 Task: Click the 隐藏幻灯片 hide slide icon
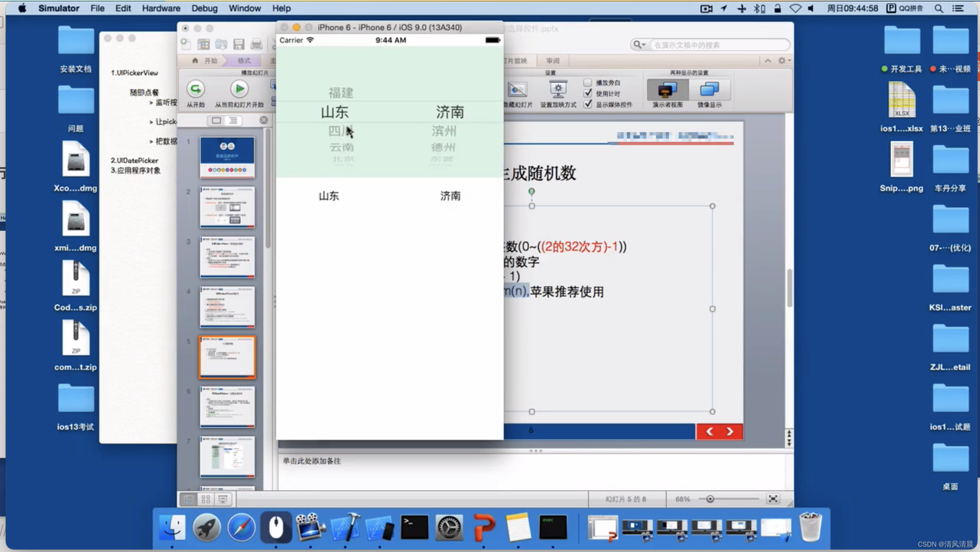[x=517, y=90]
